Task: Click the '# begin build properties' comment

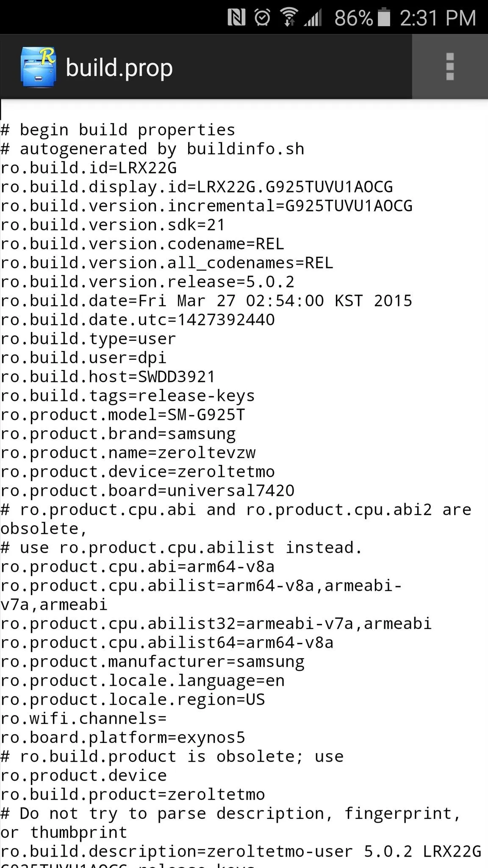Action: coord(118,130)
